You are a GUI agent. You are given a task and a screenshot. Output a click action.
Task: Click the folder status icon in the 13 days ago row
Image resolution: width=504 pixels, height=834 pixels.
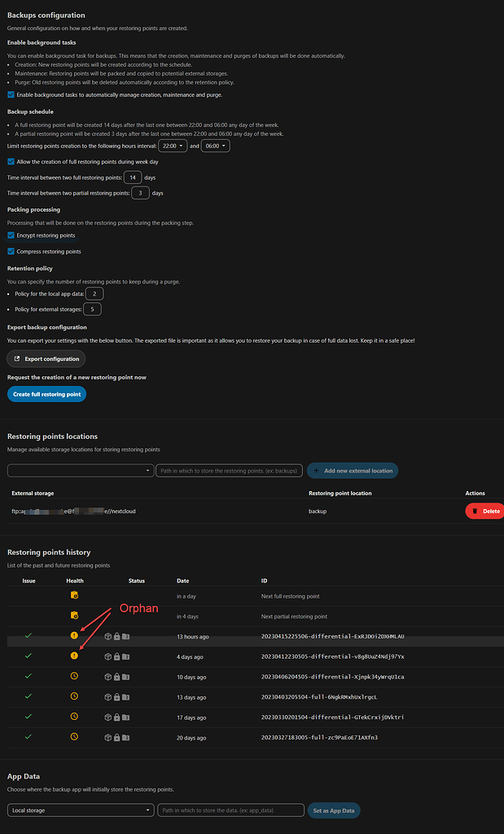coord(125,697)
